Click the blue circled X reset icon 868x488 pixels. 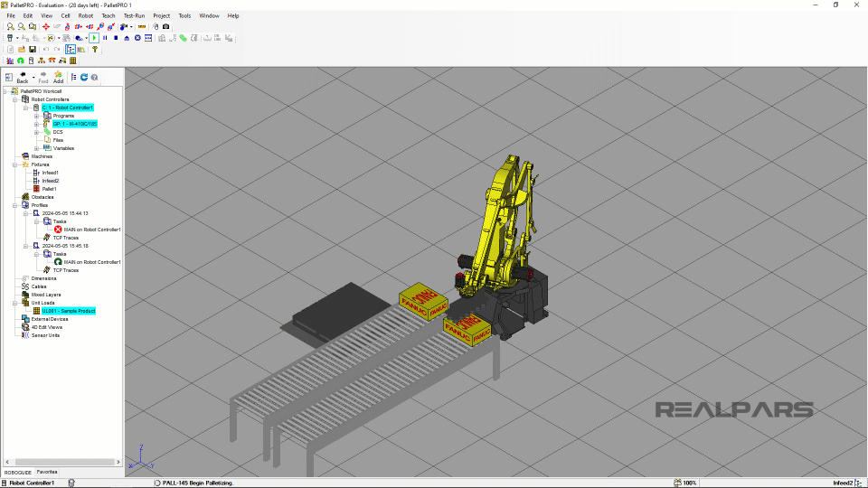[137, 38]
